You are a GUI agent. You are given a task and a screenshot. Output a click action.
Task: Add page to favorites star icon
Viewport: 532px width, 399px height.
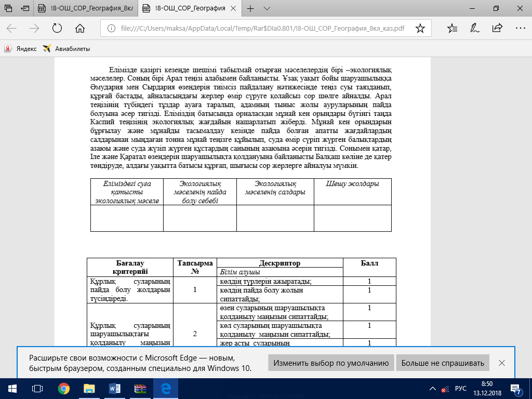[x=420, y=28]
